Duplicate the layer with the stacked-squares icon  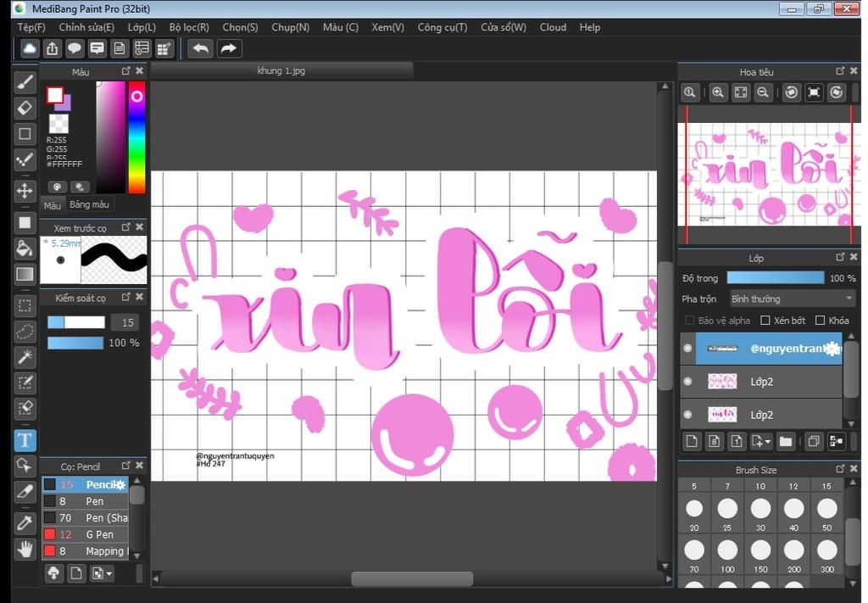coord(813,441)
